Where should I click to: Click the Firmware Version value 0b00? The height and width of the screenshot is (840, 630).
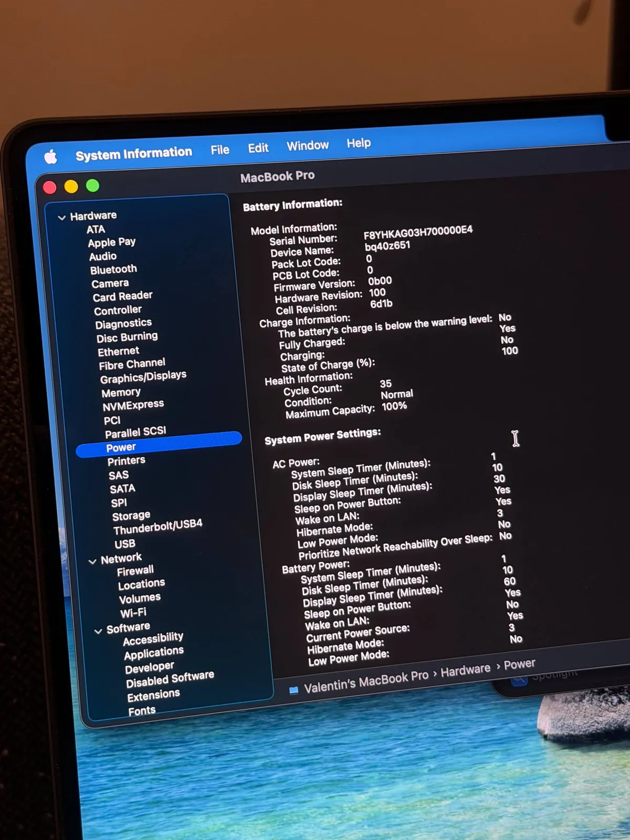tap(380, 281)
